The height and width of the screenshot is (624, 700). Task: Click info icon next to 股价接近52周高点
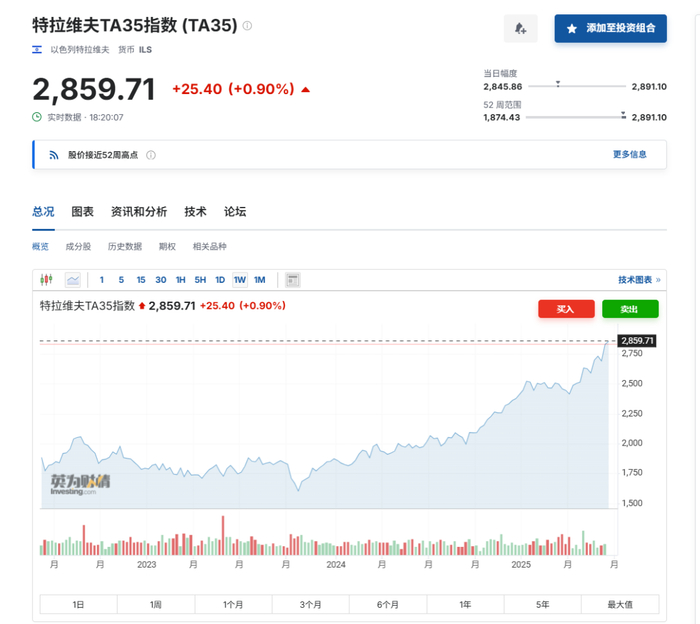click(151, 155)
